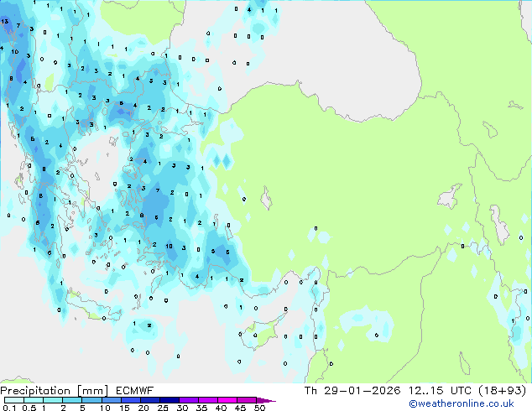Screen dimensions: 532x411
Task: Click the 30–35 mm purple legend box
Action: coord(188,400)
